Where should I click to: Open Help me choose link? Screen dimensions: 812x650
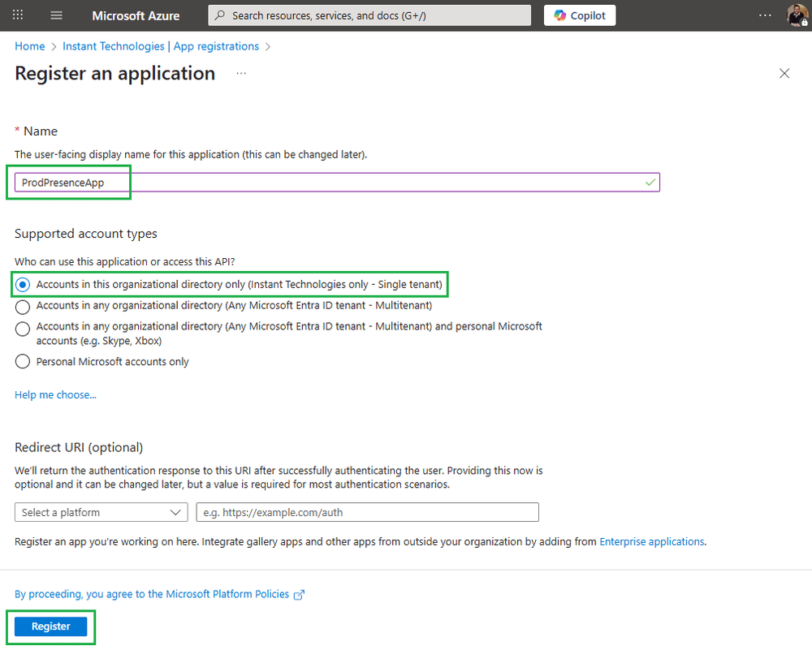tap(55, 395)
